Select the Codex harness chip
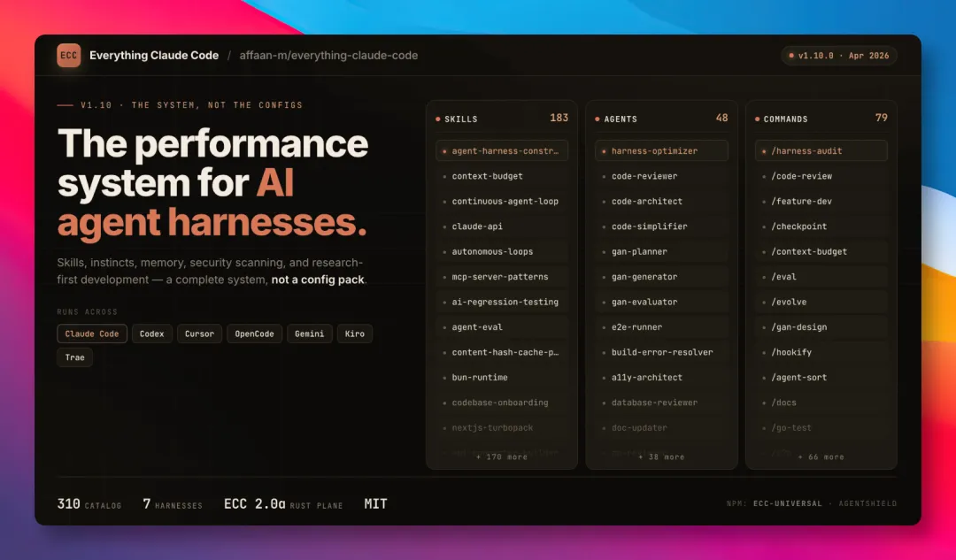956x560 pixels. [152, 334]
